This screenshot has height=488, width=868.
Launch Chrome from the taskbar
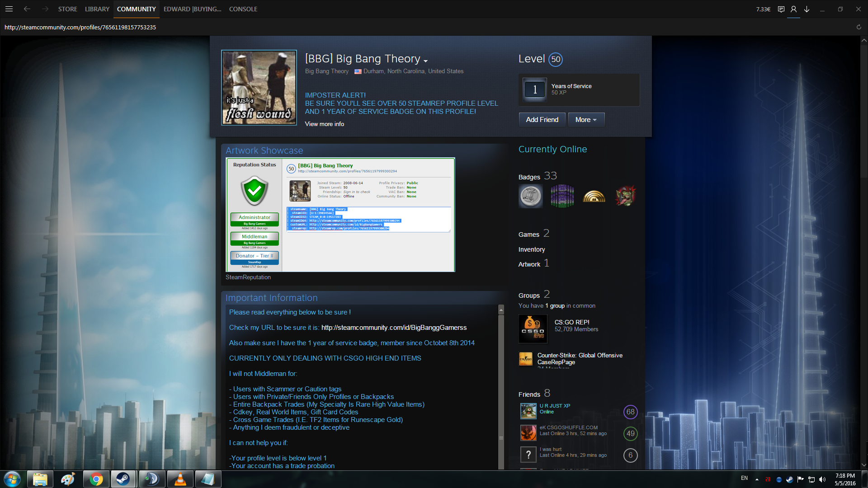point(96,479)
